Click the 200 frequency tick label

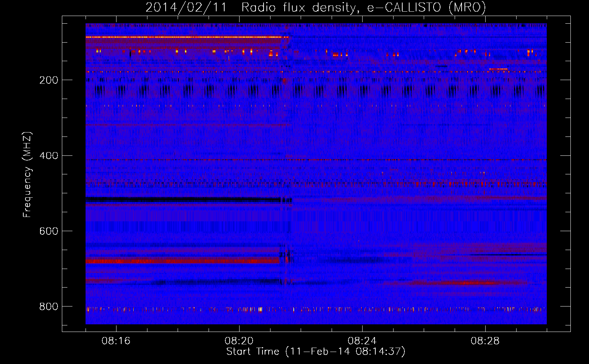(x=49, y=80)
